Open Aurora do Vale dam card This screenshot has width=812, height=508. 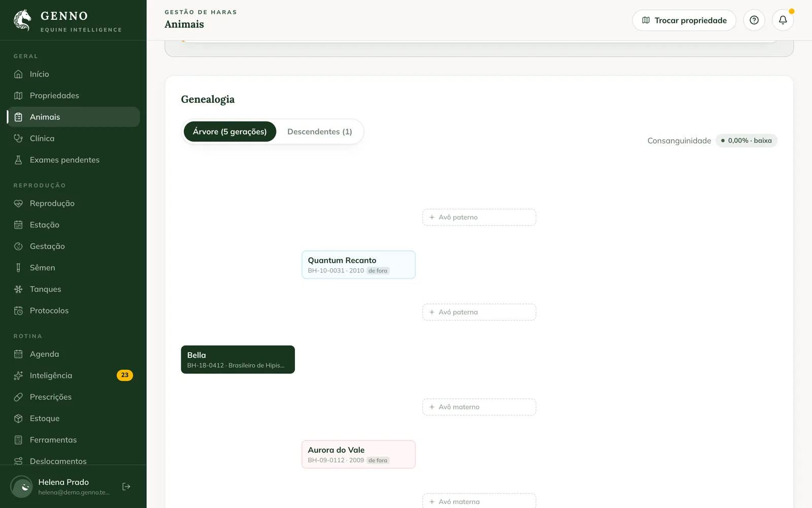(359, 454)
